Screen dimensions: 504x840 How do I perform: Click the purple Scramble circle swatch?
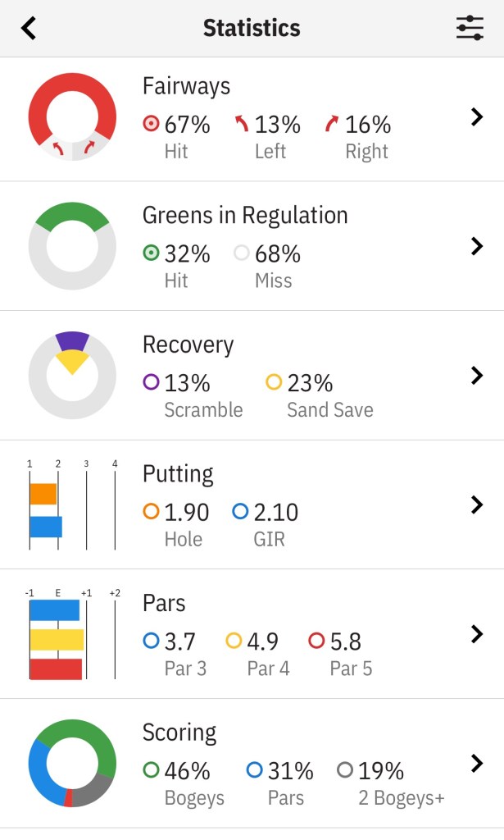click(151, 382)
